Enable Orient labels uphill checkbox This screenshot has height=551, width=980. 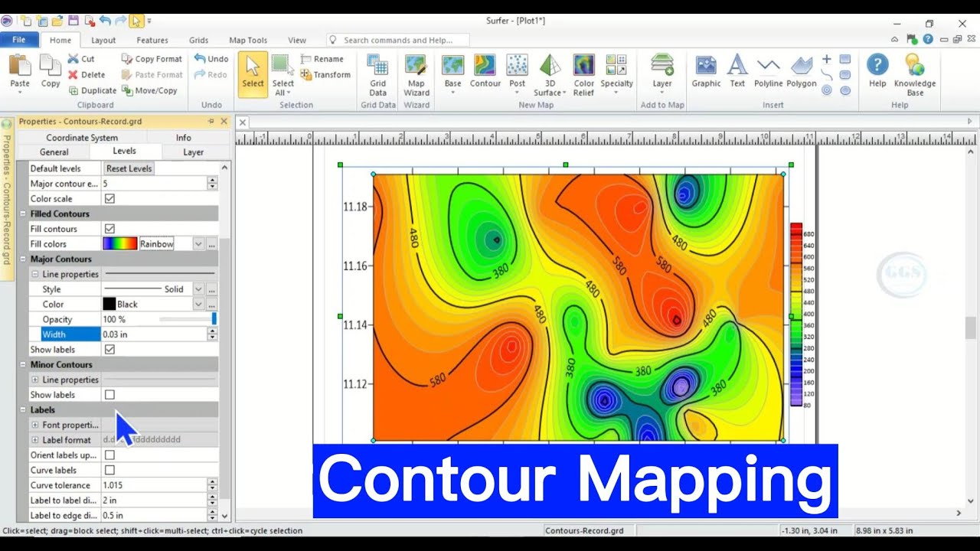coord(109,455)
